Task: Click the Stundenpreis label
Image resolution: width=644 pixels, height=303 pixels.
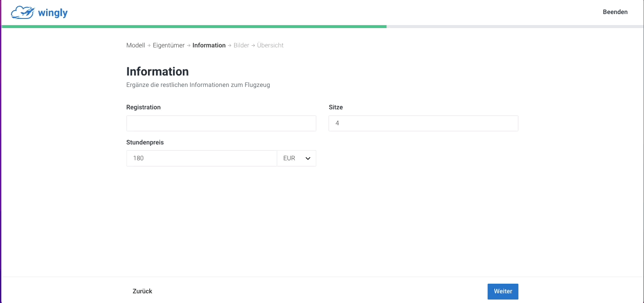Action: tap(145, 142)
